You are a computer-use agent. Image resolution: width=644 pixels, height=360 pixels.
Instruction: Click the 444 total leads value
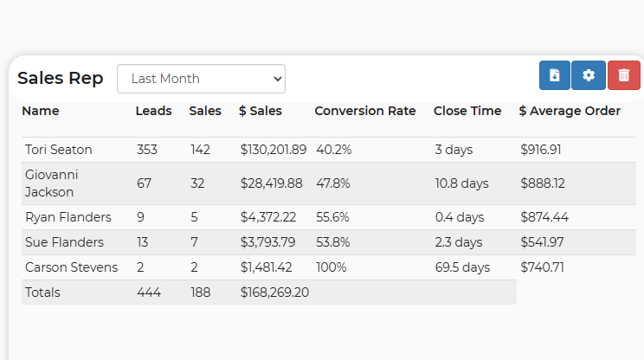(x=149, y=292)
